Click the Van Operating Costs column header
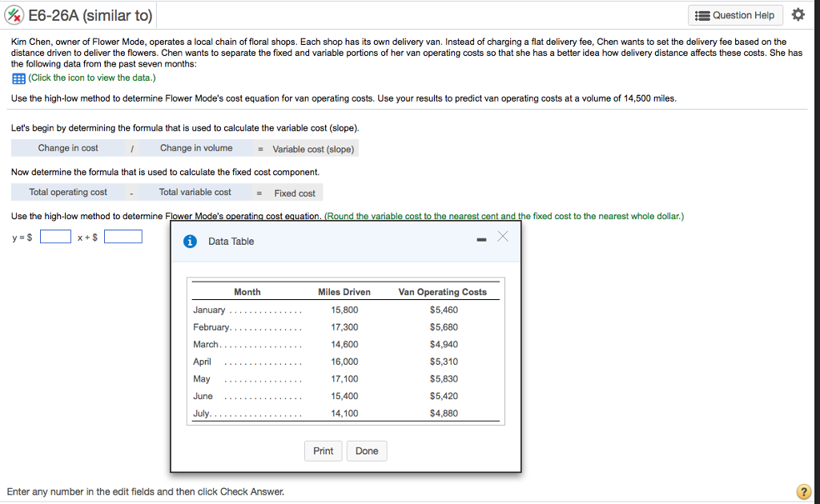This screenshot has height=504, width=820. click(442, 292)
